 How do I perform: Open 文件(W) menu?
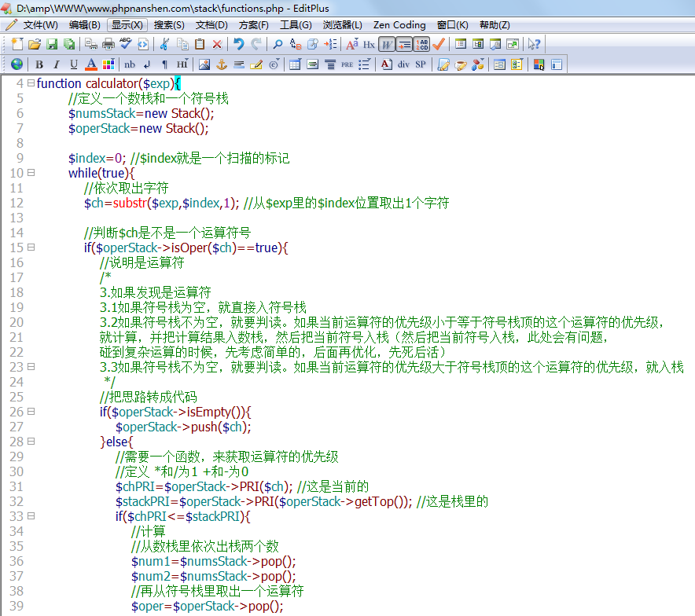[x=40, y=25]
